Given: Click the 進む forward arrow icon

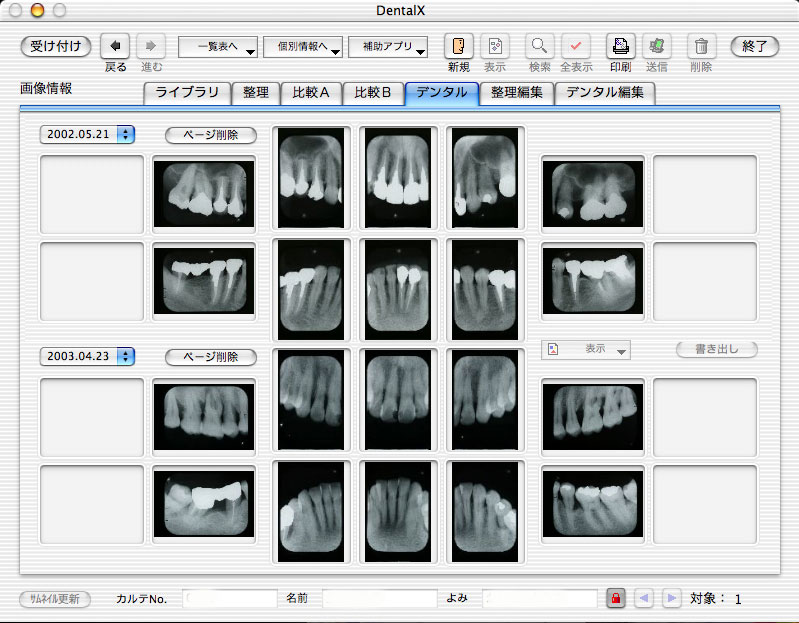Looking at the screenshot, I should coord(151,46).
